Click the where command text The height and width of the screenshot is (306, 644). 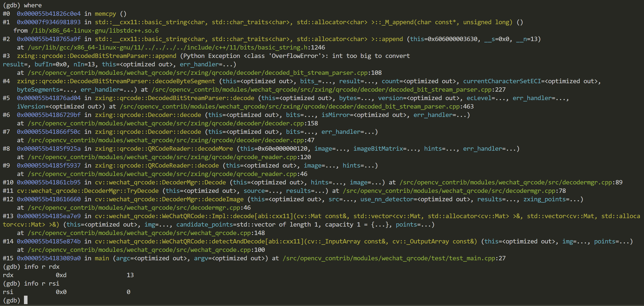coord(33,5)
